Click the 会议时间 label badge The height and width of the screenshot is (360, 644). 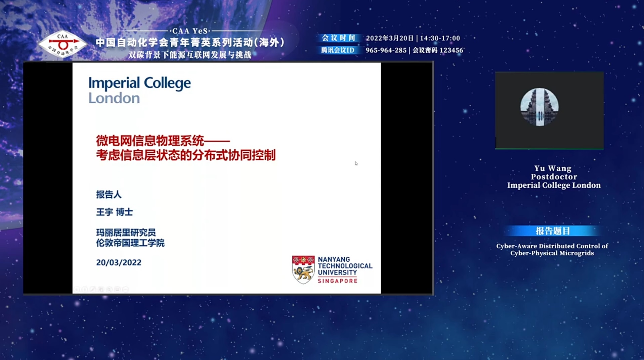click(x=338, y=38)
